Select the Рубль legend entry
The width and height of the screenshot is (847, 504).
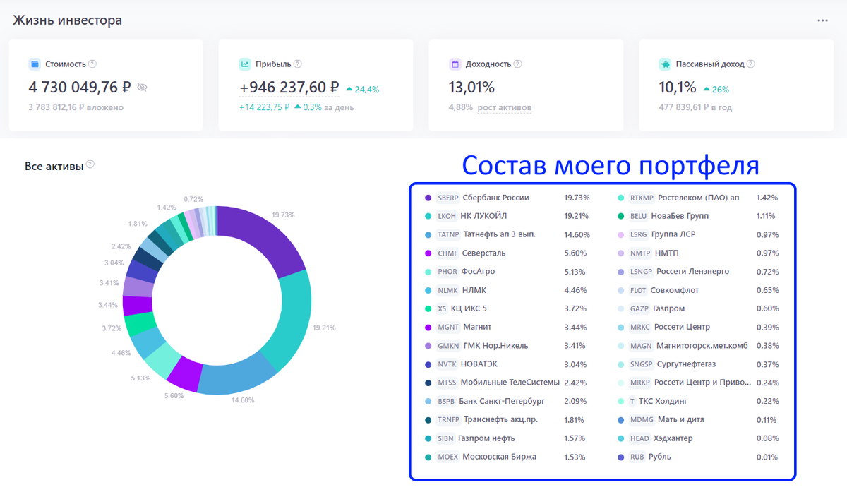pyautogui.click(x=698, y=457)
